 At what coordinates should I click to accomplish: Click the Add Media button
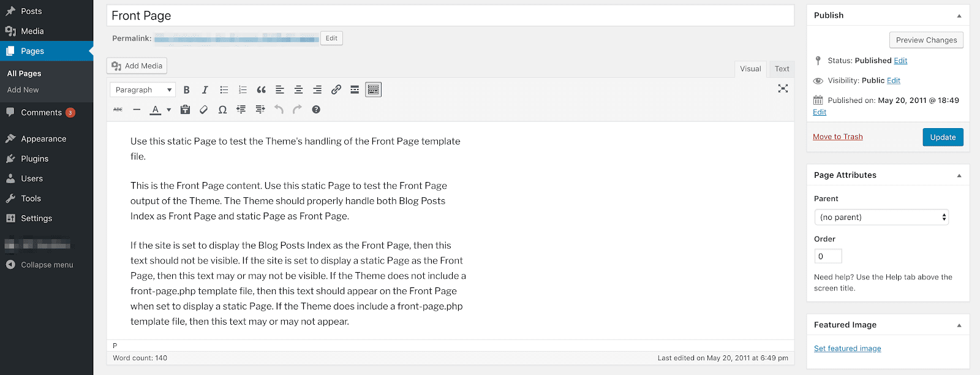point(137,66)
